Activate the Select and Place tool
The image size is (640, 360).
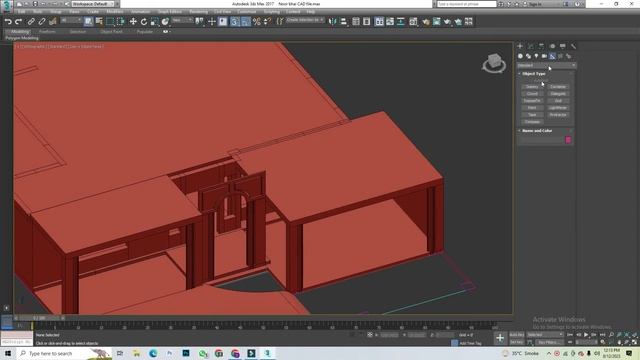pyautogui.click(x=165, y=22)
